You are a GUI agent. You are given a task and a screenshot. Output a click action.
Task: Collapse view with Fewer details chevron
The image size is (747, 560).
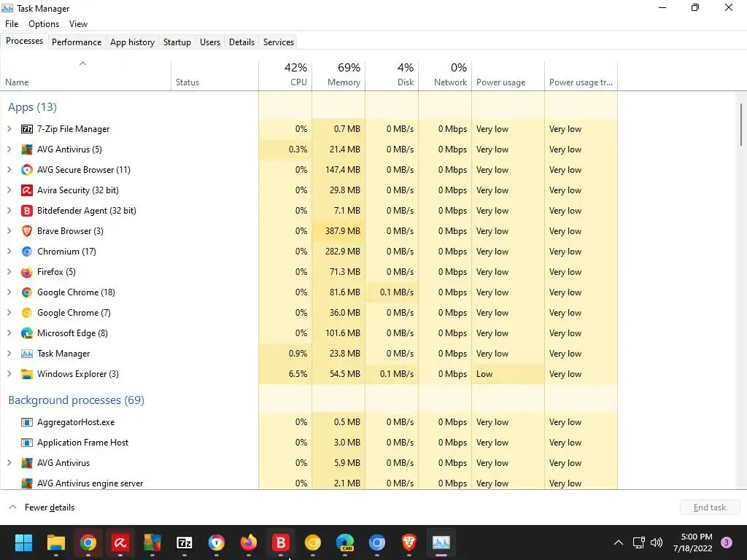click(13, 507)
